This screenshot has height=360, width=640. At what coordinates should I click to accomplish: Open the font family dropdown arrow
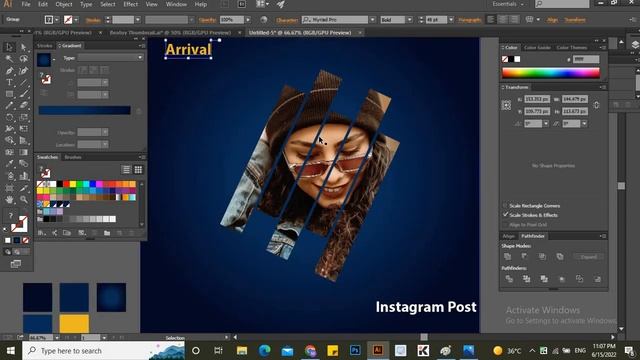click(x=372, y=20)
